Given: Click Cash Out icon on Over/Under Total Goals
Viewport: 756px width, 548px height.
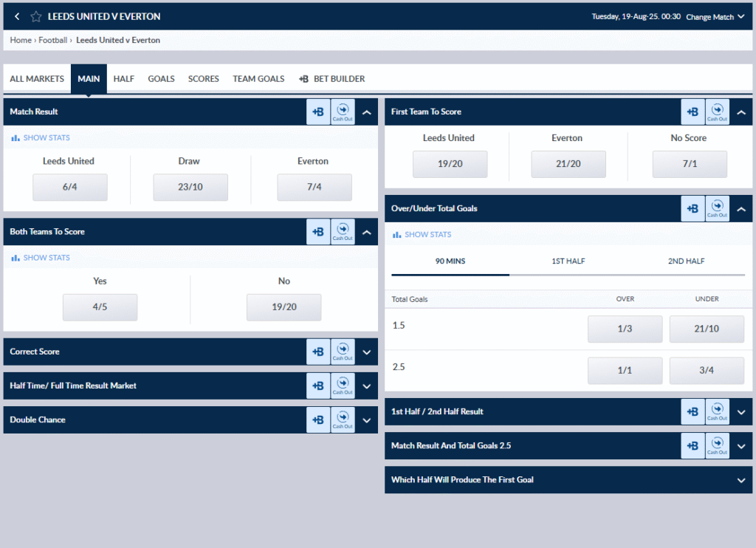Looking at the screenshot, I should tap(717, 208).
